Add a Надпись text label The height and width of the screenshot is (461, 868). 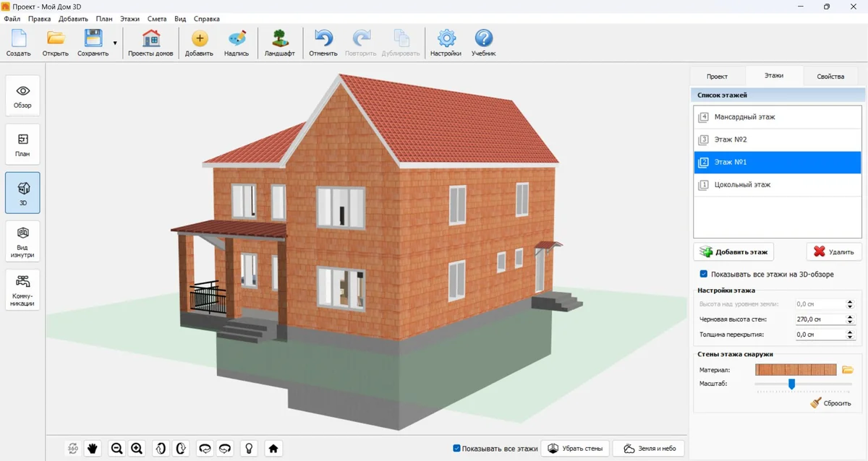tap(237, 43)
